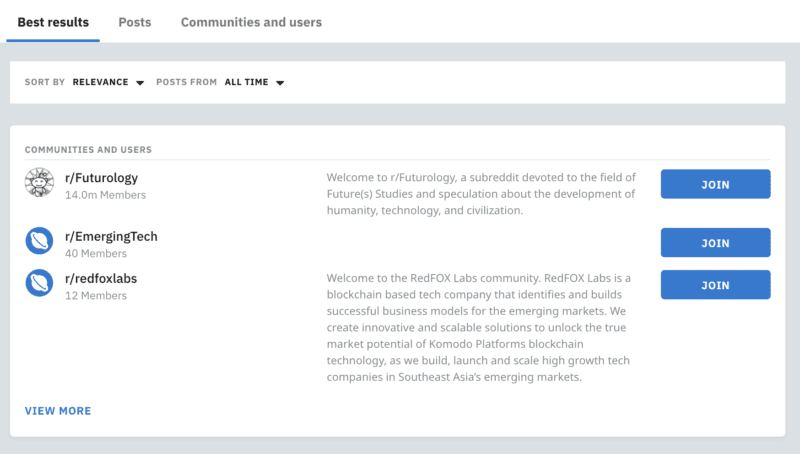Screen dimensions: 800x454
Task: Open the r/Futurology community name link
Action: (x=101, y=178)
